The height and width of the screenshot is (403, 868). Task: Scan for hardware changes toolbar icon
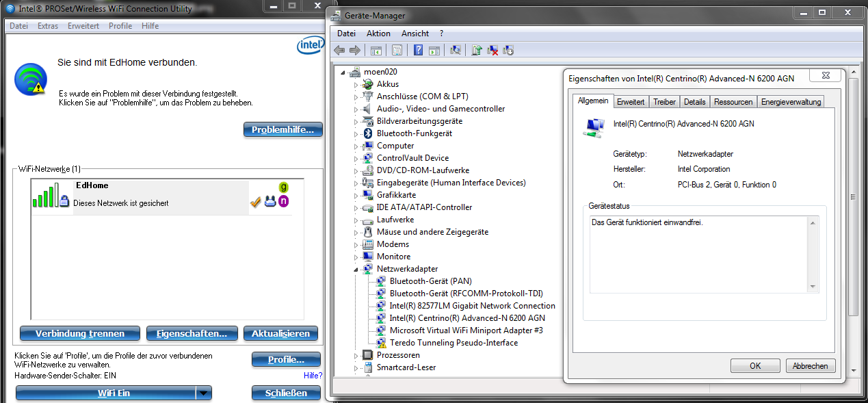coord(456,50)
